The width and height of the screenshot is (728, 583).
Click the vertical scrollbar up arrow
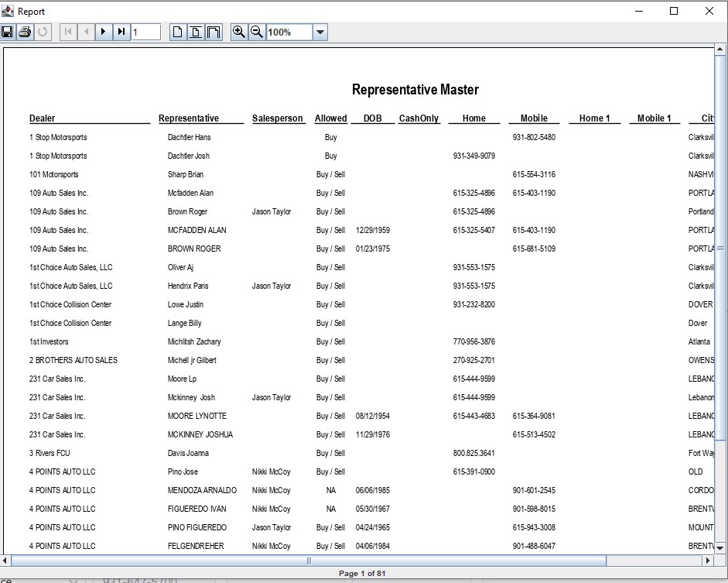[720, 52]
